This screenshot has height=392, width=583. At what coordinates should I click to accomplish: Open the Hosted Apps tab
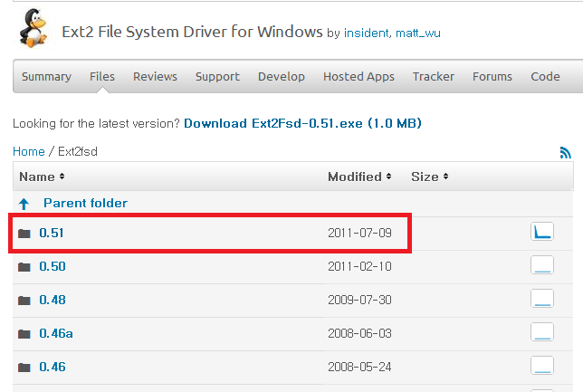(x=358, y=77)
